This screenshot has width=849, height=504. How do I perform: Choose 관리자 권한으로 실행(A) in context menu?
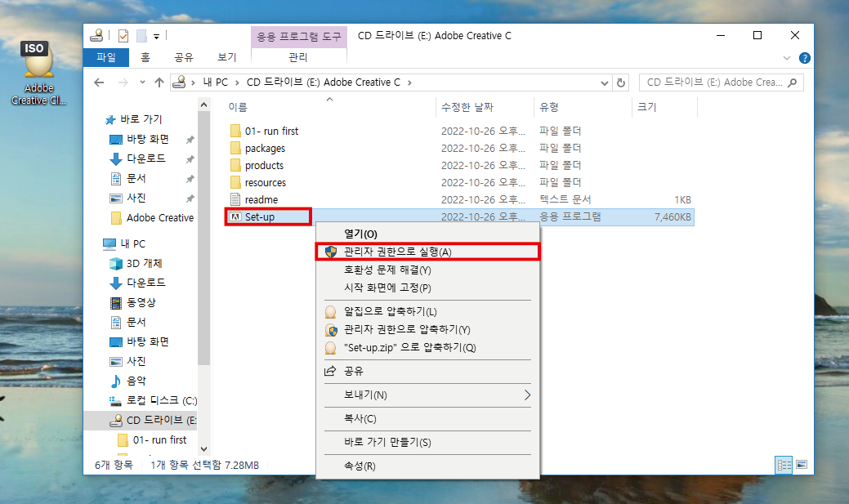(x=427, y=252)
